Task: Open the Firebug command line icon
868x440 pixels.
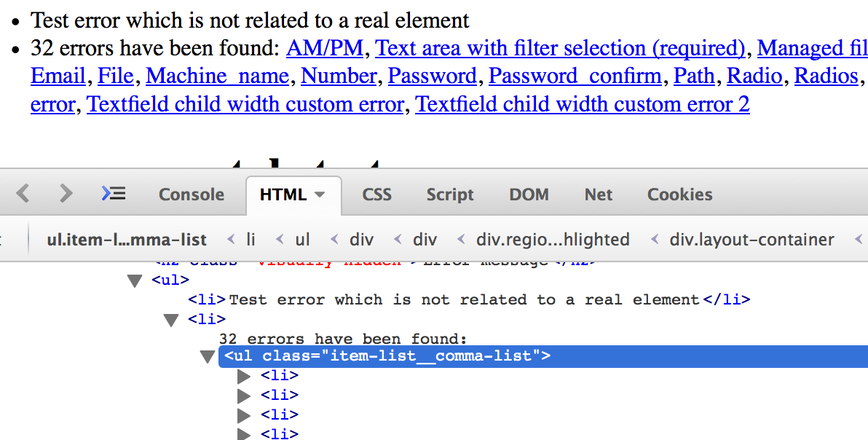Action: pos(114,194)
